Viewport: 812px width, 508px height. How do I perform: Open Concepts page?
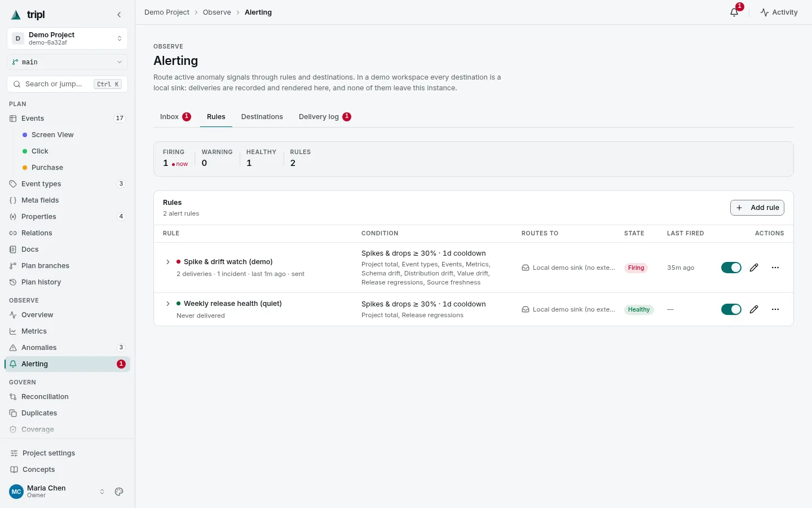pyautogui.click(x=67, y=470)
